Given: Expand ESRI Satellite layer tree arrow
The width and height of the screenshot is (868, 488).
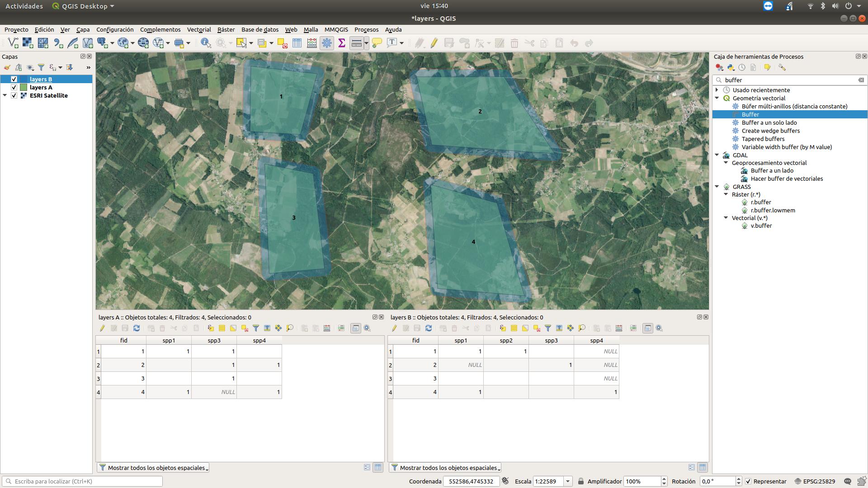Looking at the screenshot, I should (5, 95).
